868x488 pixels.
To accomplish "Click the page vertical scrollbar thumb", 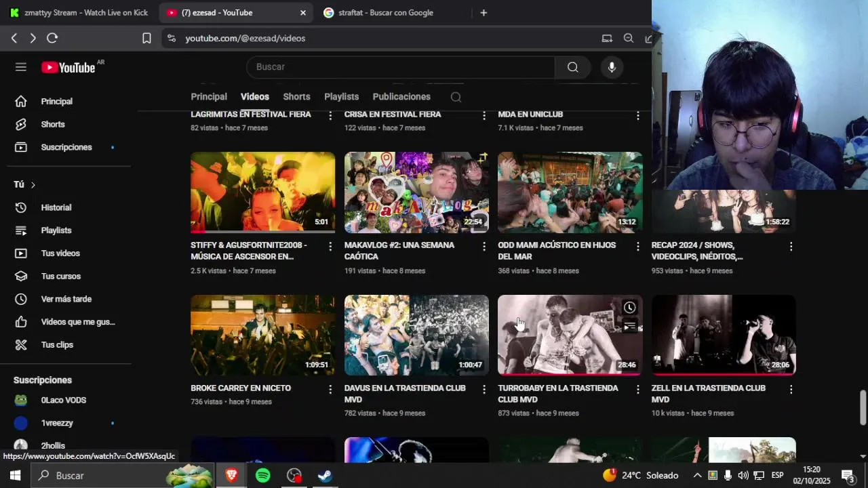I will pos(863,407).
